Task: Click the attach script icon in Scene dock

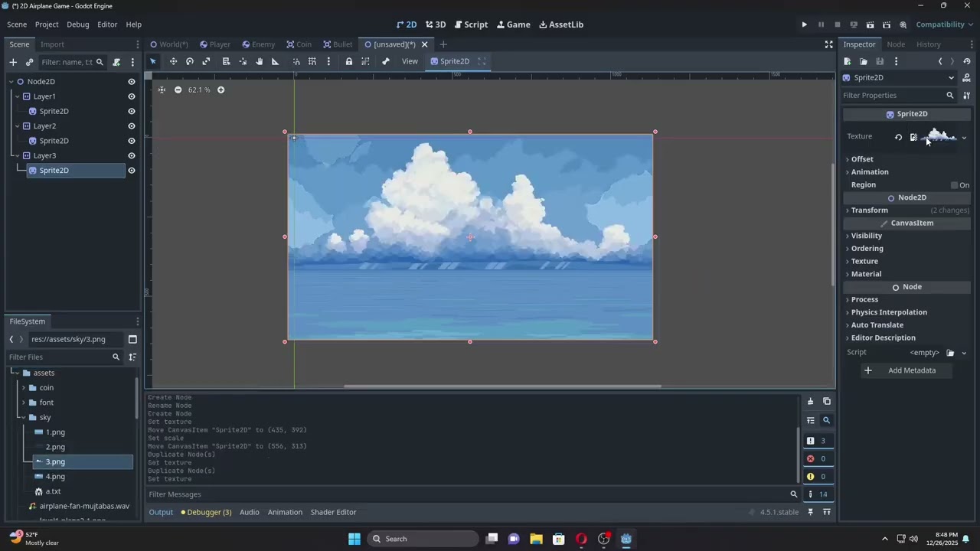Action: pos(116,62)
